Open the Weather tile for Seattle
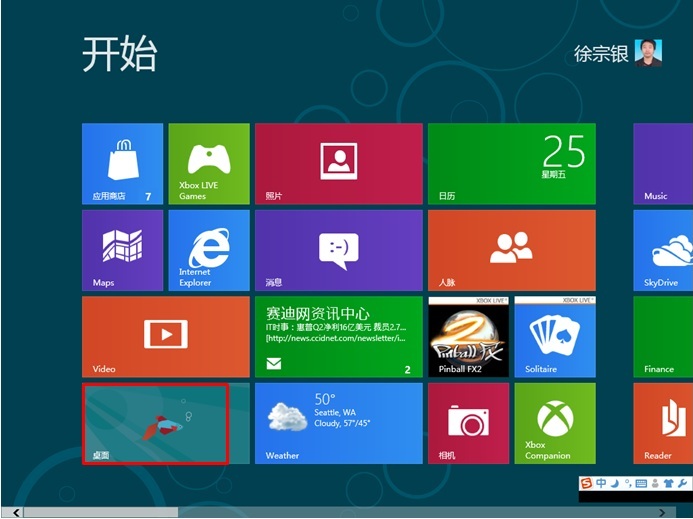Viewport: 693px width, 519px height. click(x=339, y=424)
